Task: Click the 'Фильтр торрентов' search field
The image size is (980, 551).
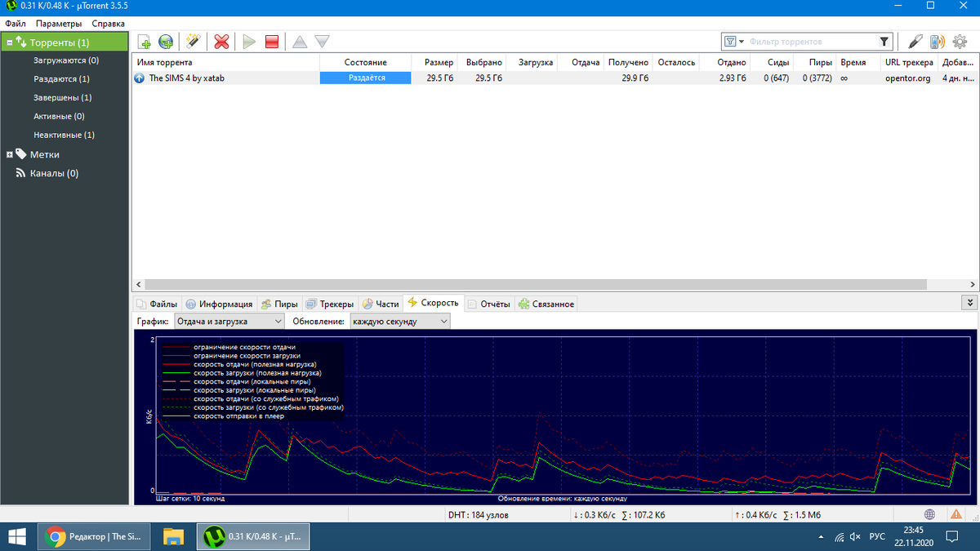Action: coord(810,41)
